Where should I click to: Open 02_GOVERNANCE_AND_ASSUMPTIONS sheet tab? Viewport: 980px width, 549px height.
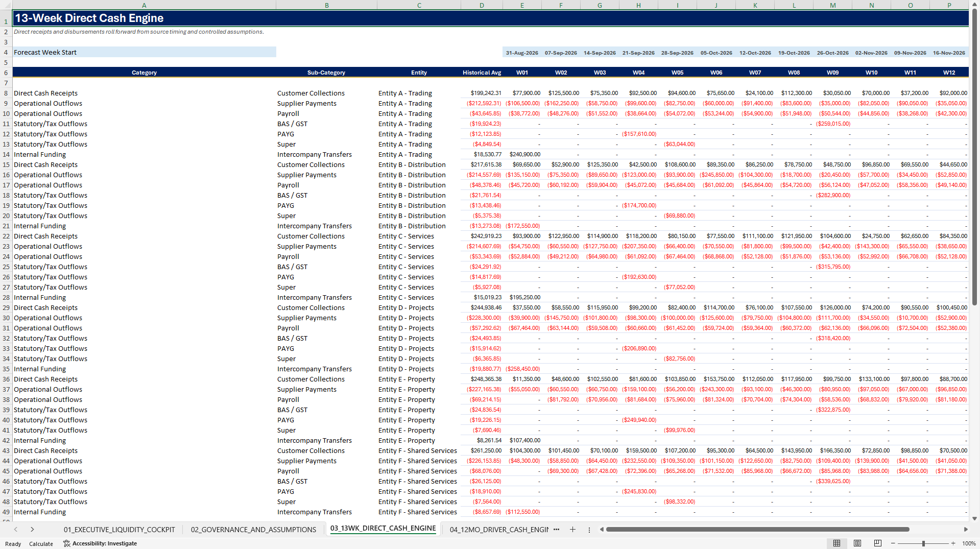[x=253, y=530]
